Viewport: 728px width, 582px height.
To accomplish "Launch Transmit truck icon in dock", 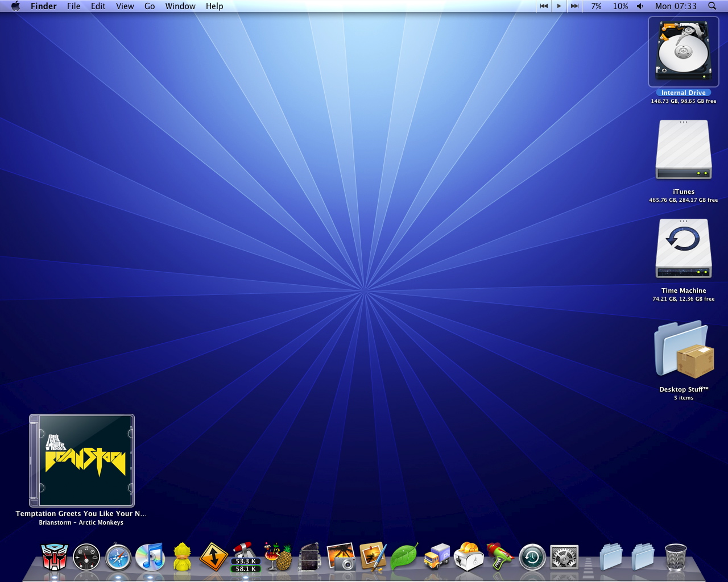I will 437,556.
